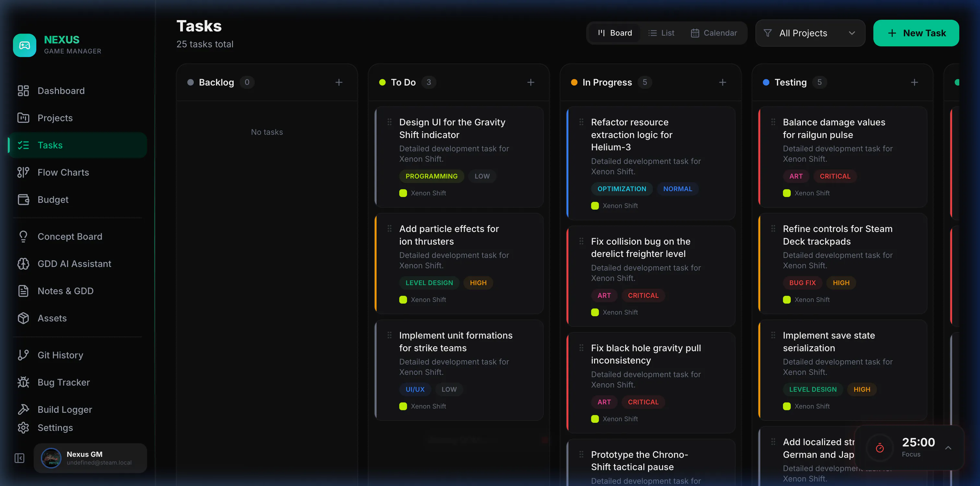Open the Flow Charts icon

[x=23, y=172]
